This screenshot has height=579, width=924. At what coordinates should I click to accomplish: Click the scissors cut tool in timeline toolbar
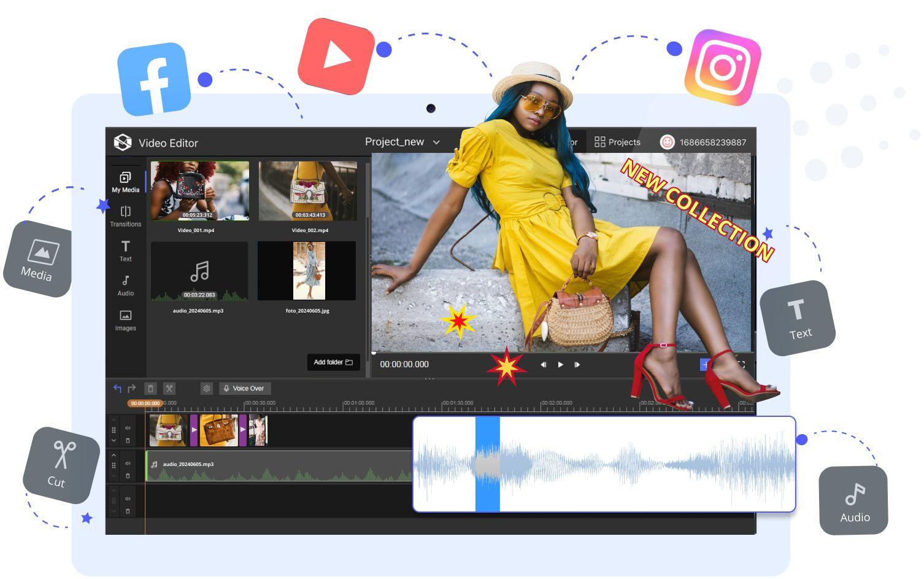point(169,388)
